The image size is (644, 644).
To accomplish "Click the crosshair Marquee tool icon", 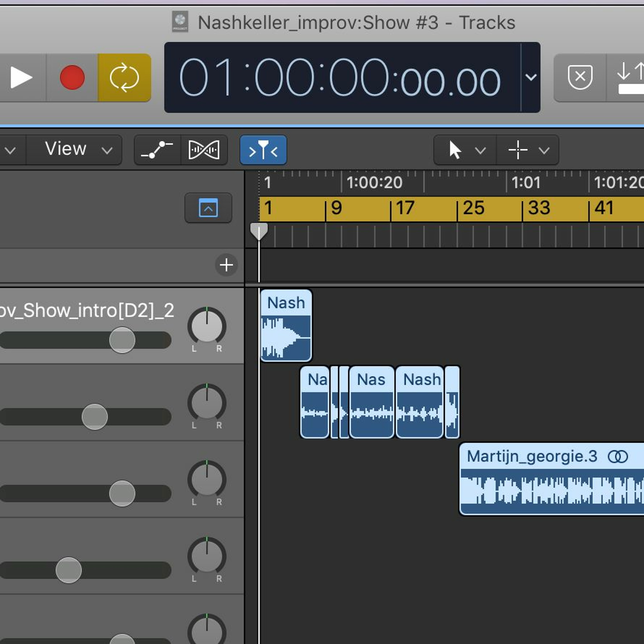I will [518, 150].
